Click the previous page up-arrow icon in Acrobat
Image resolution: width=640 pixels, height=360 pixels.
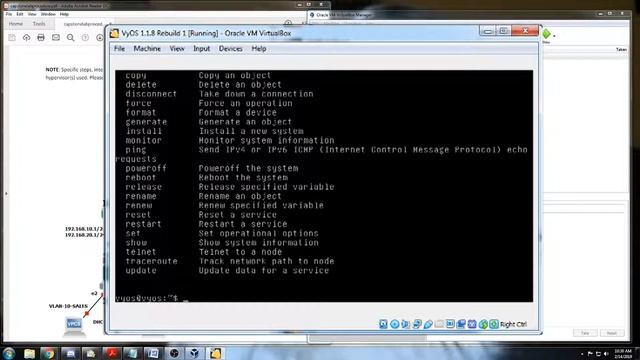pos(85,38)
